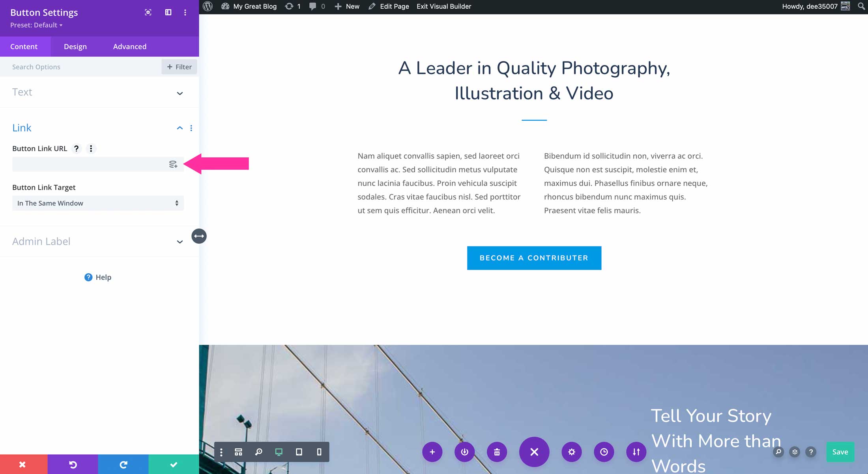Click the three-dot options icon next to Button Link URL

tap(90, 148)
